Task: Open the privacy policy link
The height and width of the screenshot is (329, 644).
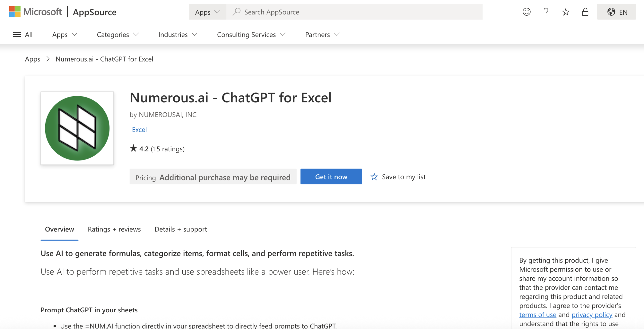Action: (x=592, y=315)
